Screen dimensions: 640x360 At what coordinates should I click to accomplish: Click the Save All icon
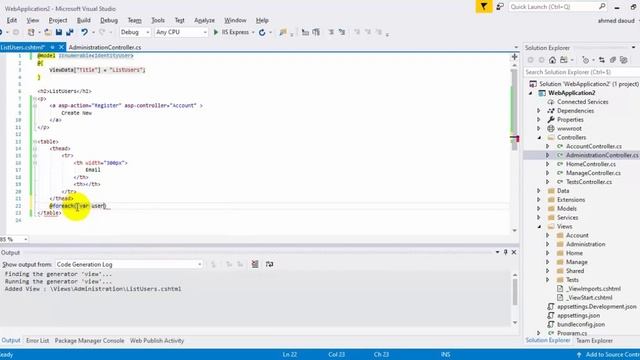(x=70, y=32)
